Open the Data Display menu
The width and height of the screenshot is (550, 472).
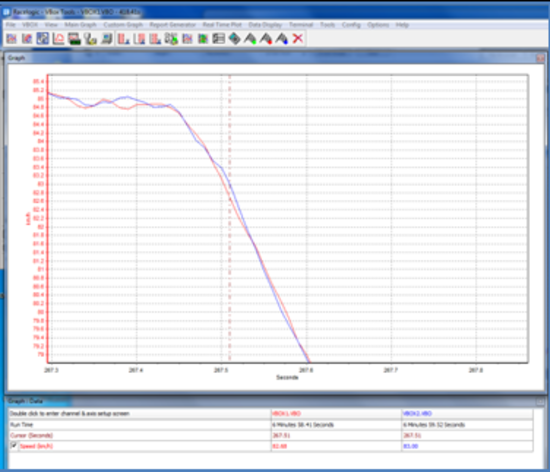(265, 25)
